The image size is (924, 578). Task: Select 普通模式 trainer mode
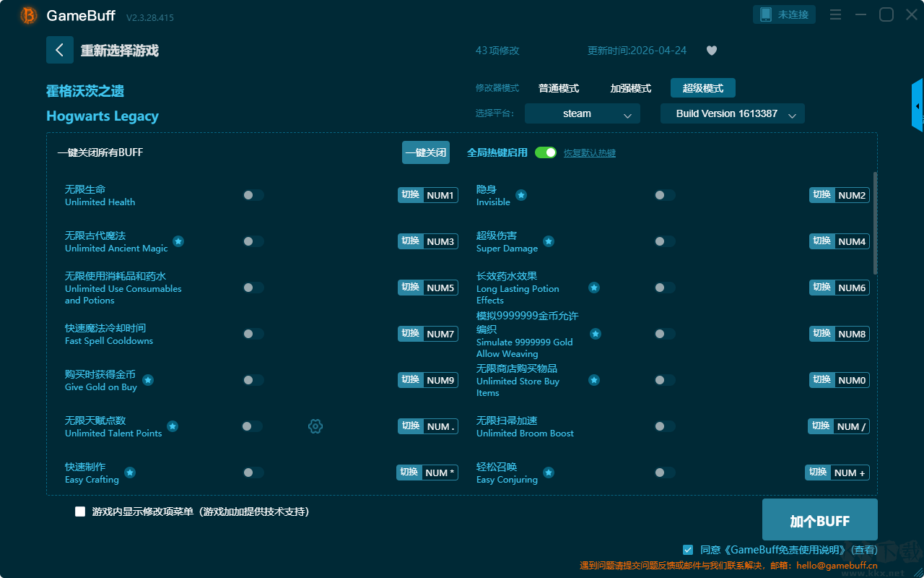pos(559,88)
